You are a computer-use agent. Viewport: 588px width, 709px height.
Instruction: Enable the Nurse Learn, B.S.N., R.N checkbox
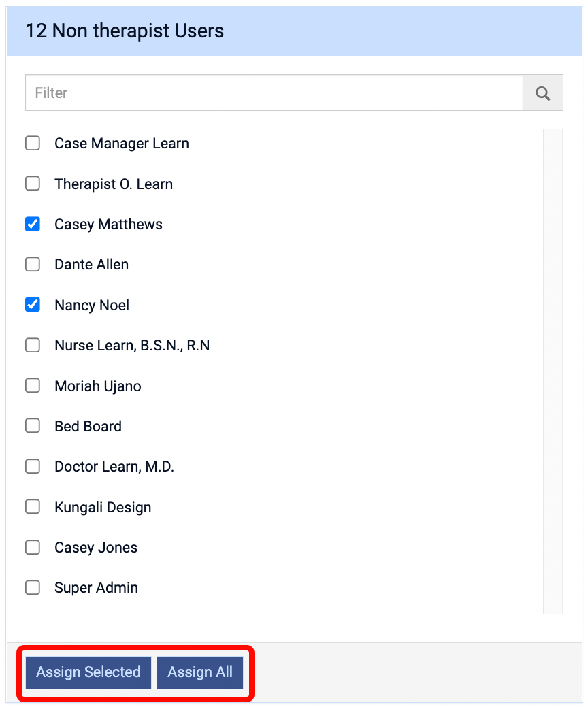click(33, 346)
